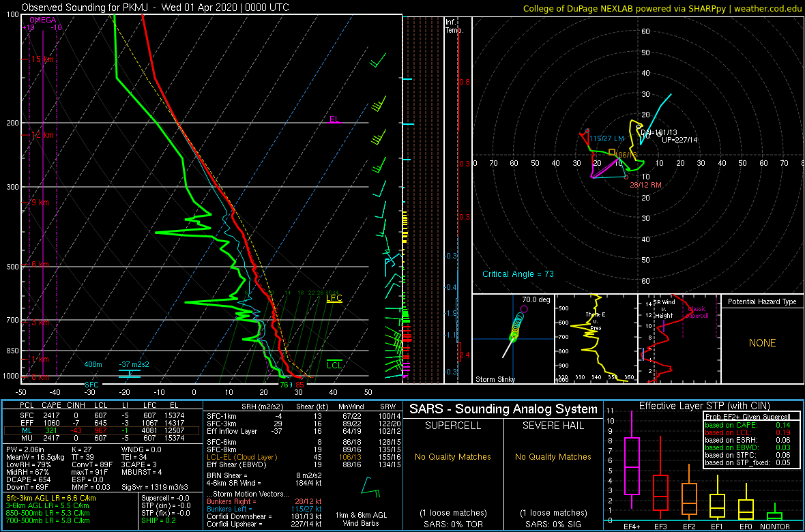The height and width of the screenshot is (532, 805).
Task: Click the Observed Sounding for PKMJ title
Action: click(x=155, y=8)
